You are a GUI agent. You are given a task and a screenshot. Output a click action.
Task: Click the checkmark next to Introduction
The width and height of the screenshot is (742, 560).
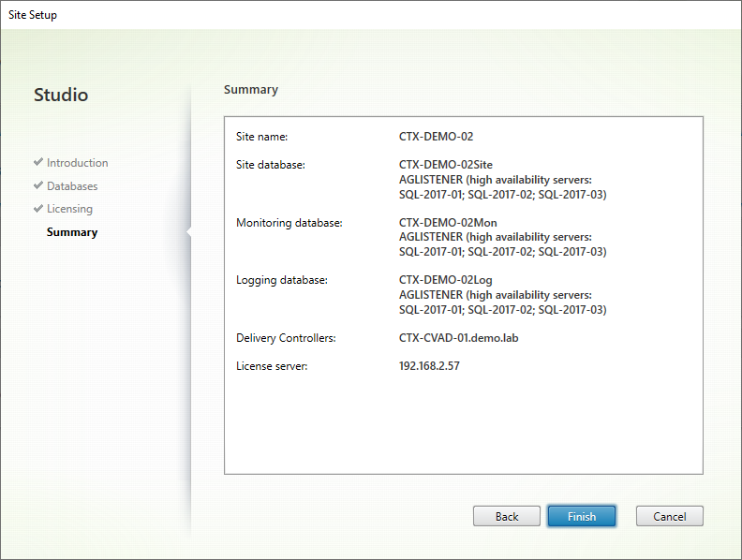click(38, 162)
